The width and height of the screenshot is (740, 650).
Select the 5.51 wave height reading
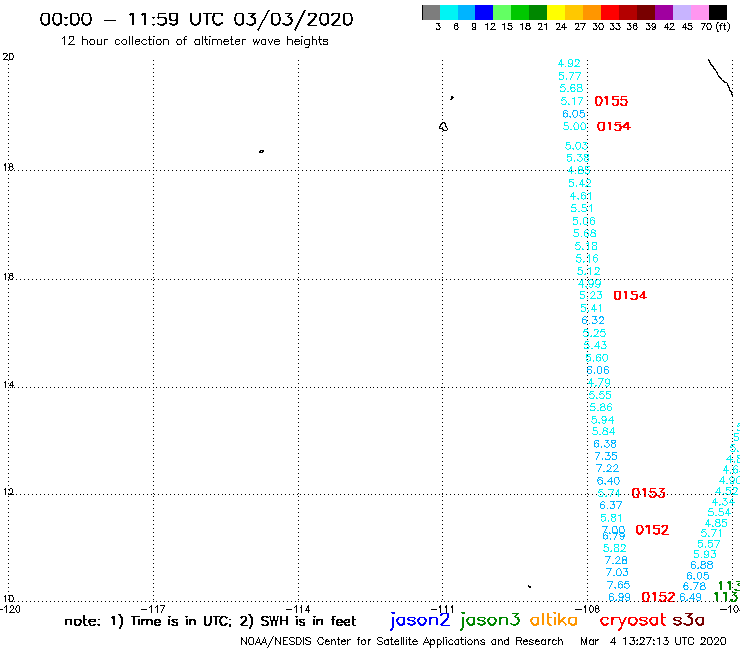pos(581,208)
